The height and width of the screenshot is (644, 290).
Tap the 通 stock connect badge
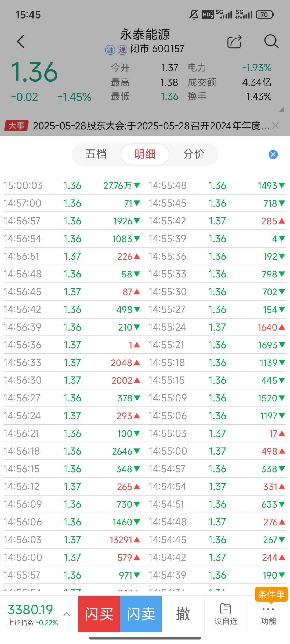(x=122, y=50)
